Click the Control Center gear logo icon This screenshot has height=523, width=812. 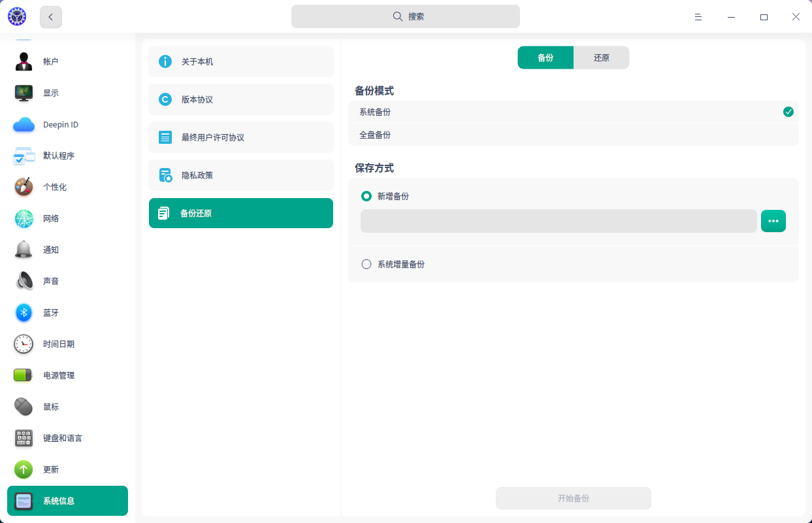click(x=17, y=16)
